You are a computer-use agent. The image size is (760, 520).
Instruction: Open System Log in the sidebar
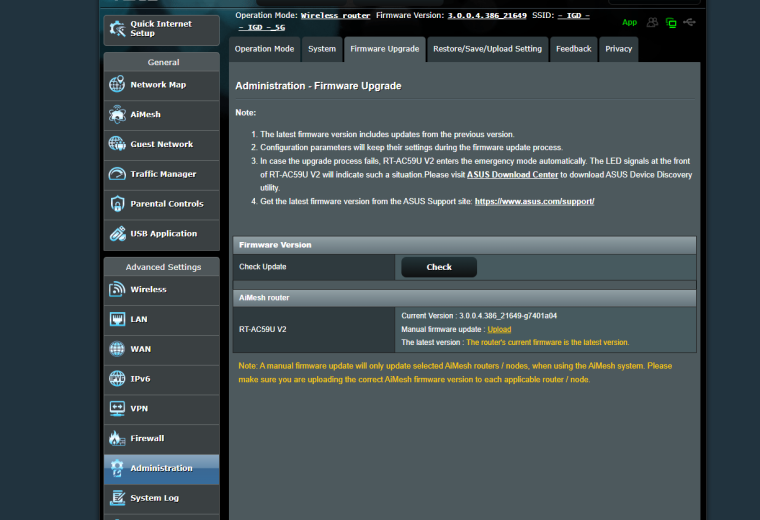pyautogui.click(x=161, y=498)
